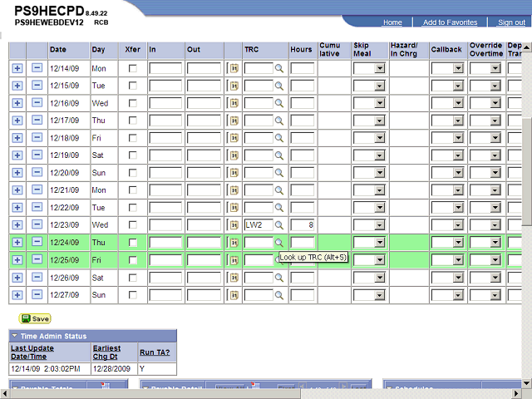The image size is (532, 399).
Task: Add a row after the 12/24/09 entry
Action: pyautogui.click(x=17, y=242)
